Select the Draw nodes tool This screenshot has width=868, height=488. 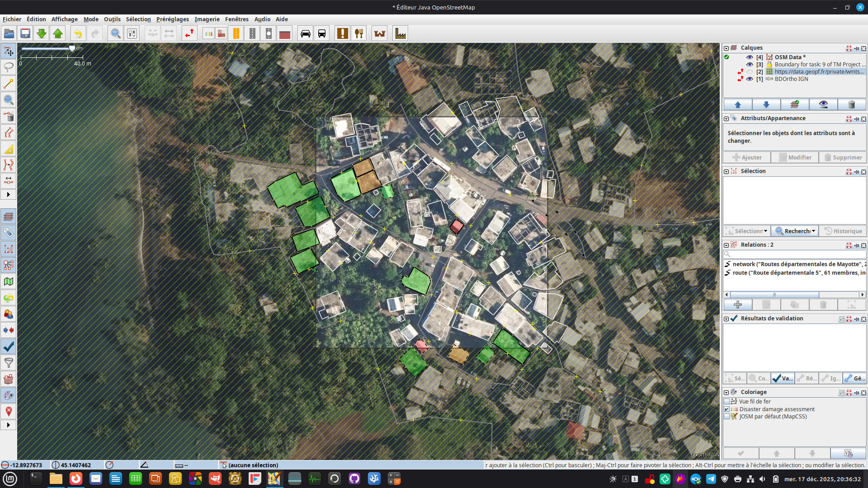pos(9,84)
